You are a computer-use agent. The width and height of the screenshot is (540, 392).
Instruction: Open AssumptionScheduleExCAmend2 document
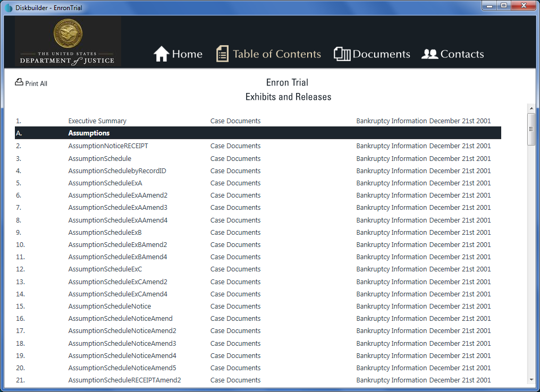point(118,282)
